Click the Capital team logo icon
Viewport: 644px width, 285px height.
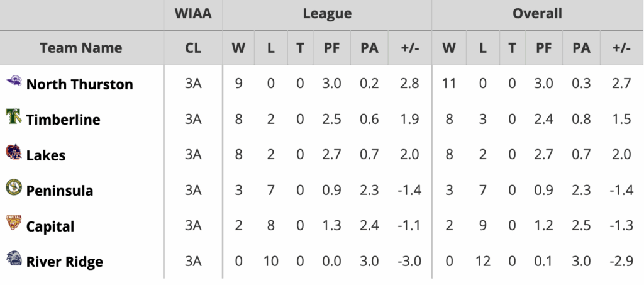[14, 224]
